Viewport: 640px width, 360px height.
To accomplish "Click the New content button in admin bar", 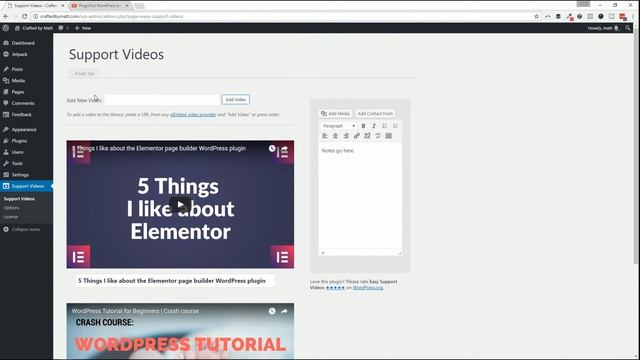I will click(x=83, y=28).
